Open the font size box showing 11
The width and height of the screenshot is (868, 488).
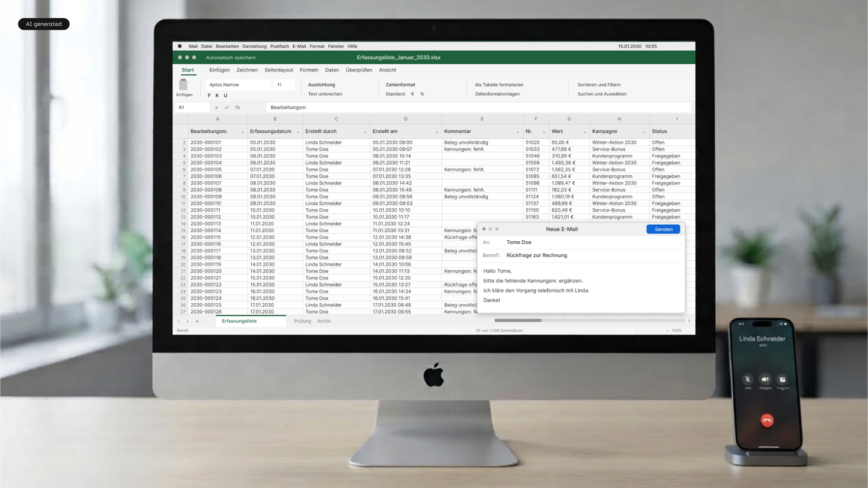283,84
